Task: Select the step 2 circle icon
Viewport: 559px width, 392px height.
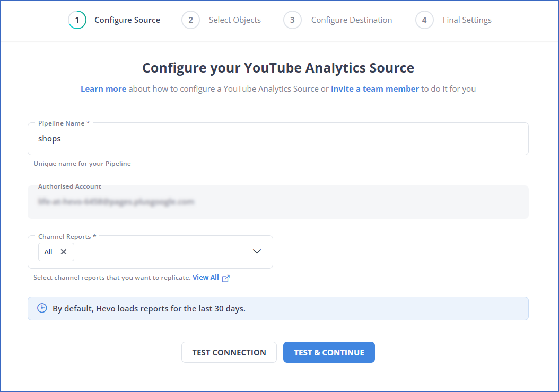Action: click(x=191, y=20)
